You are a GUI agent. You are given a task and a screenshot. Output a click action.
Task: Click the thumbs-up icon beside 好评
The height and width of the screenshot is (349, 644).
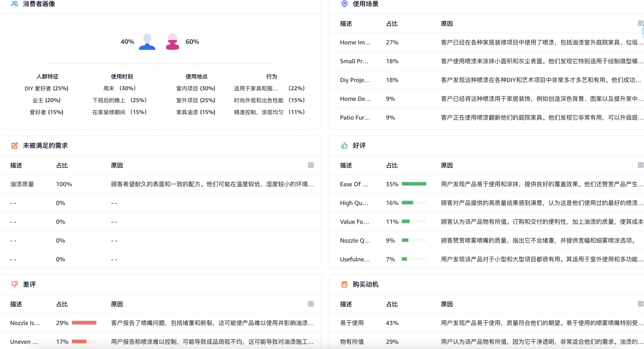click(344, 145)
